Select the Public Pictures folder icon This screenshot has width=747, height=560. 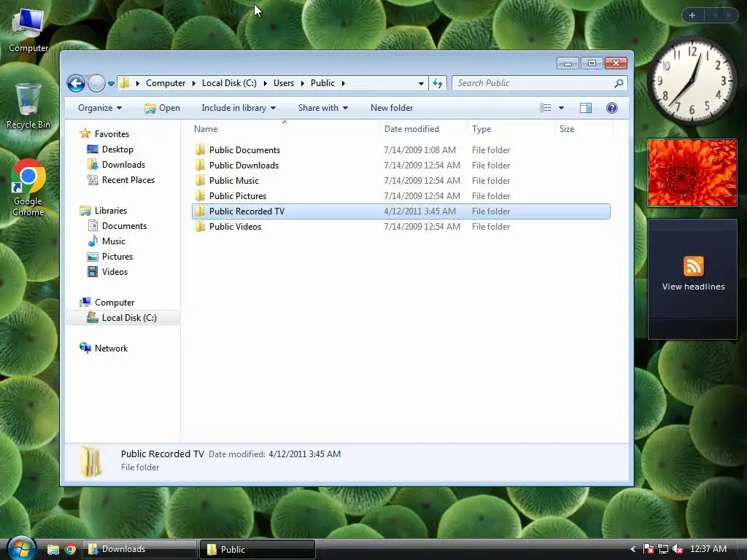click(200, 195)
